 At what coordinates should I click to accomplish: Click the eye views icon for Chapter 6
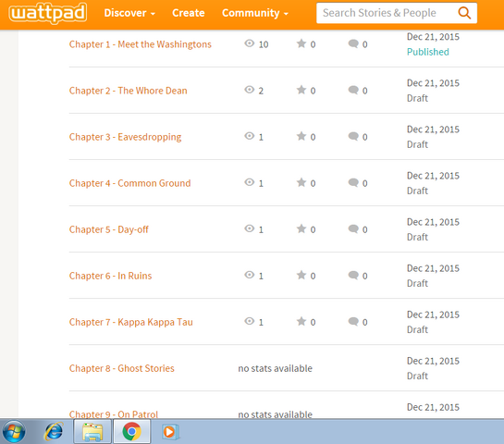(x=249, y=275)
